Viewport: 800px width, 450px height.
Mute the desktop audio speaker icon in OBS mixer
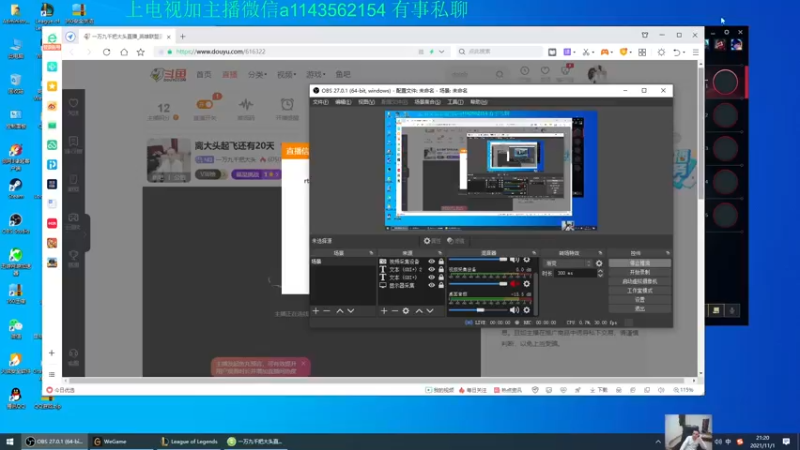coord(514,310)
